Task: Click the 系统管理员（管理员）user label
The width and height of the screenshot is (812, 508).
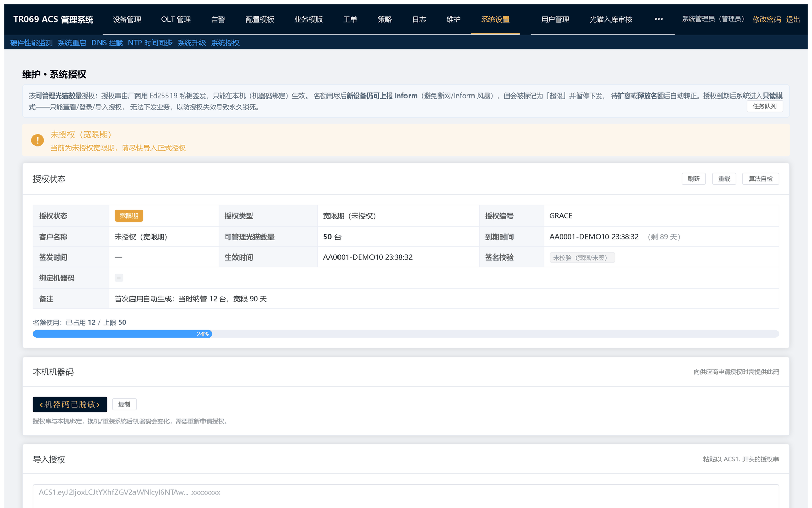Action: [x=713, y=19]
